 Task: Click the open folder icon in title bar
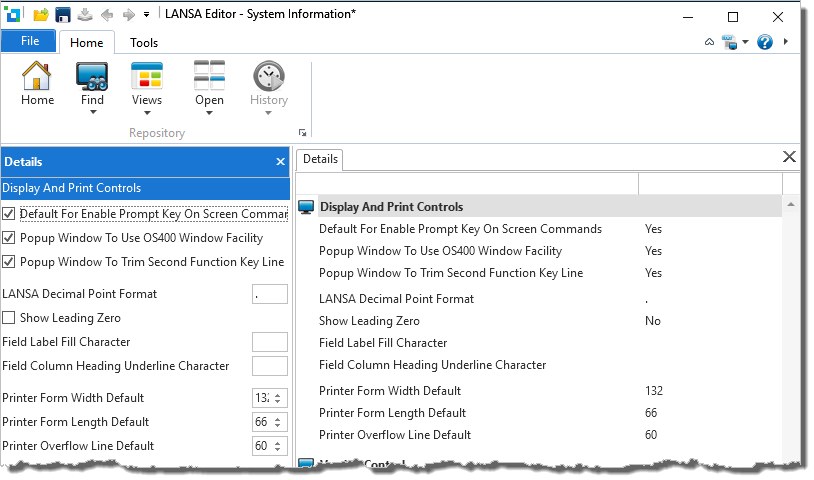[41, 15]
